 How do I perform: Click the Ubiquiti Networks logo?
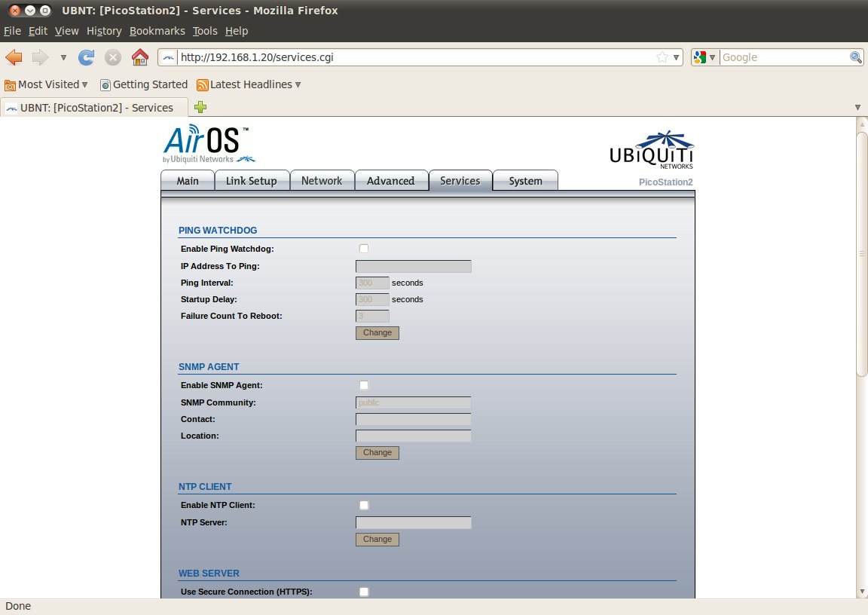(652, 150)
